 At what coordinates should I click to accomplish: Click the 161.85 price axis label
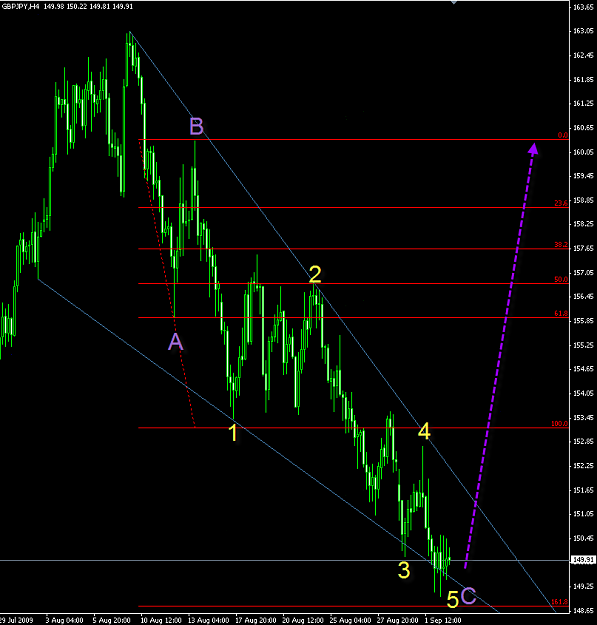tap(583, 80)
